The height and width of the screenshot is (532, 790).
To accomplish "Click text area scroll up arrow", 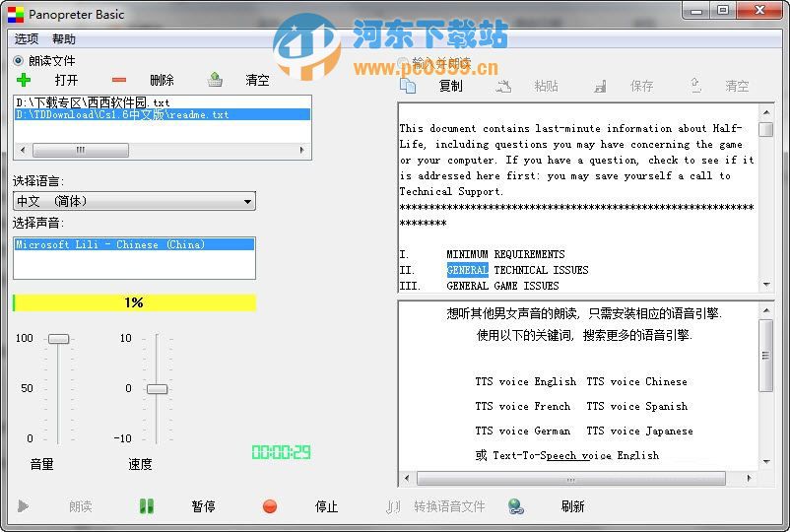I will [x=766, y=112].
